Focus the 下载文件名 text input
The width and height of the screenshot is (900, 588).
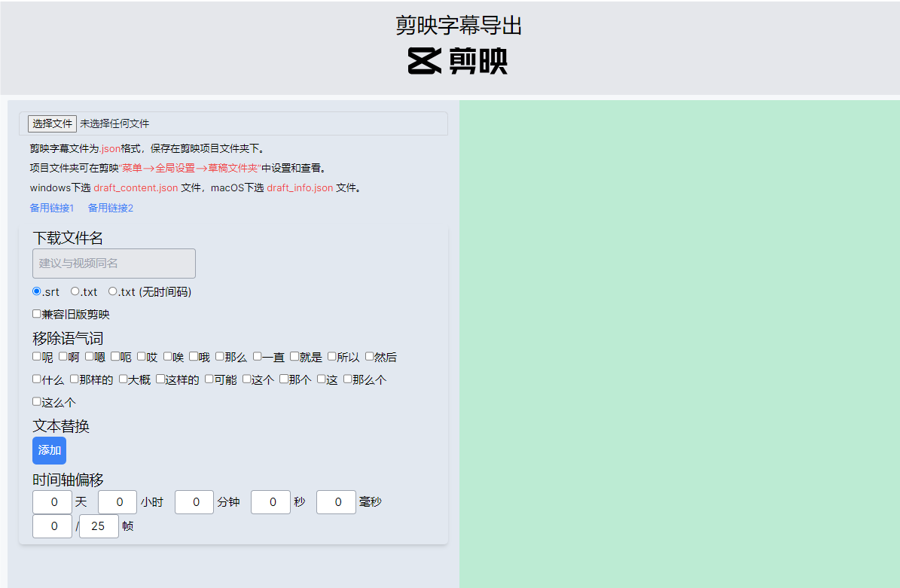[x=114, y=264]
